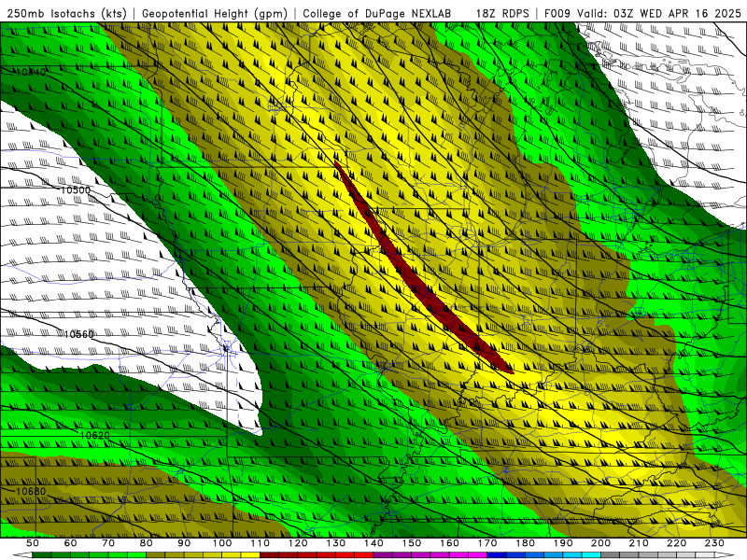Pick the lightest gray swatch ending at 230

pos(705,555)
